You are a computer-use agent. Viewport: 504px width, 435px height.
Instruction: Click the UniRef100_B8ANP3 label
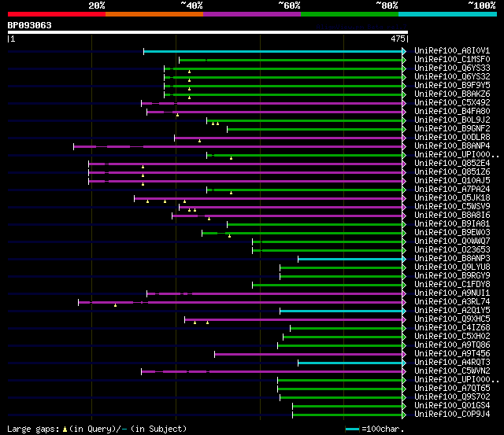click(x=452, y=259)
